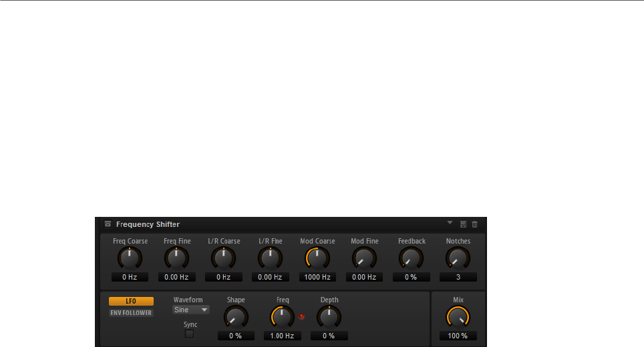
Task: Click the Mod Fine 0.00 Hz value field
Action: (364, 278)
